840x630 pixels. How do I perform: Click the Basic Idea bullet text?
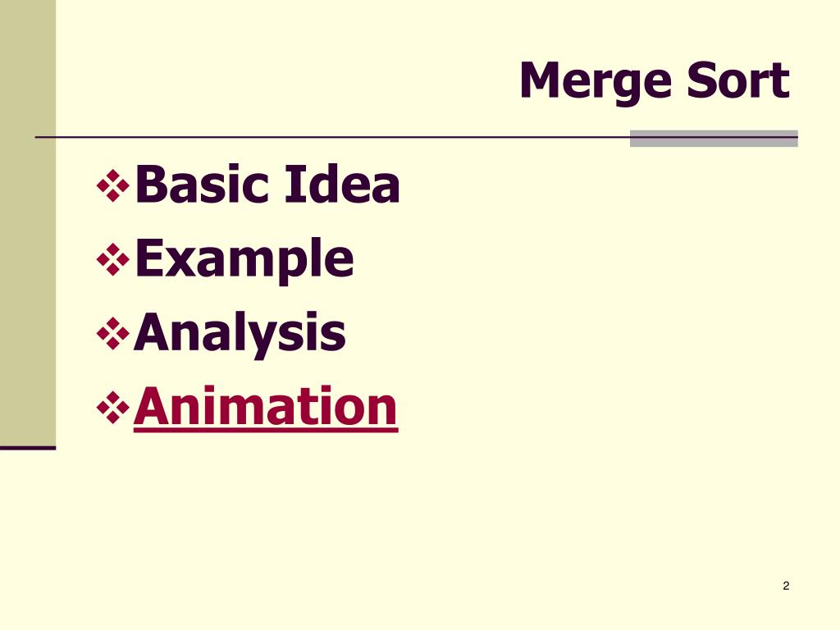point(267,184)
